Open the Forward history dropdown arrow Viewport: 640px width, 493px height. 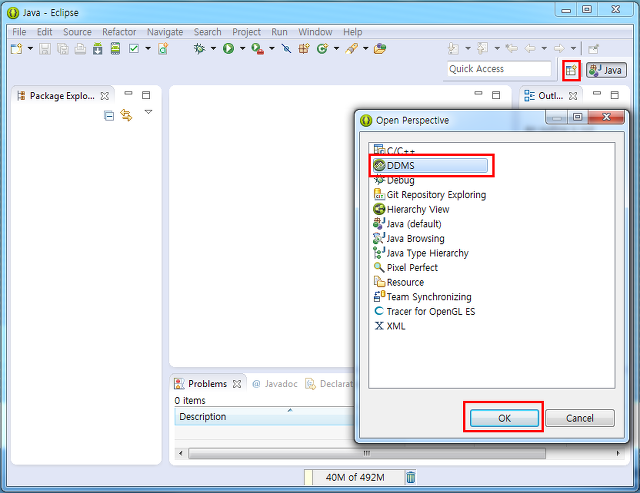coord(573,49)
